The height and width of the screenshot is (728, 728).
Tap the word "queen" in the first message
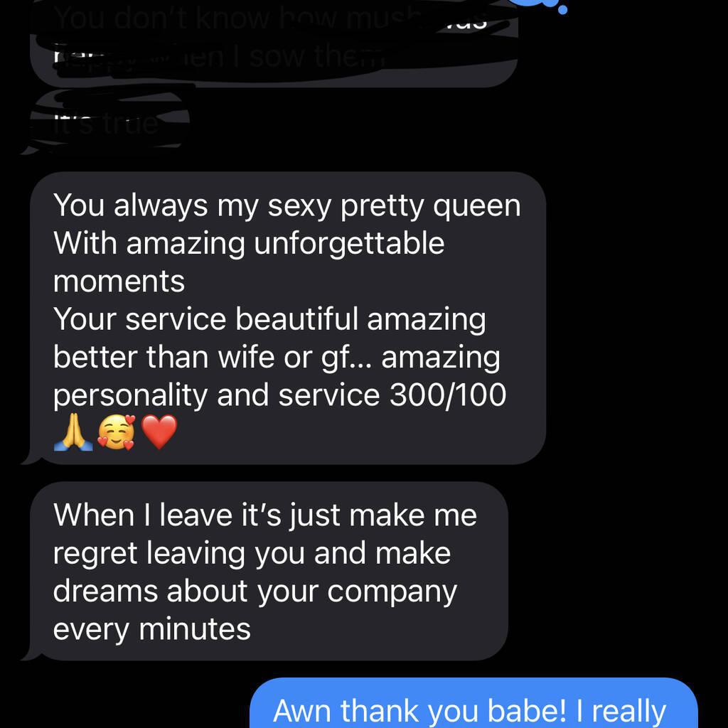477,207
